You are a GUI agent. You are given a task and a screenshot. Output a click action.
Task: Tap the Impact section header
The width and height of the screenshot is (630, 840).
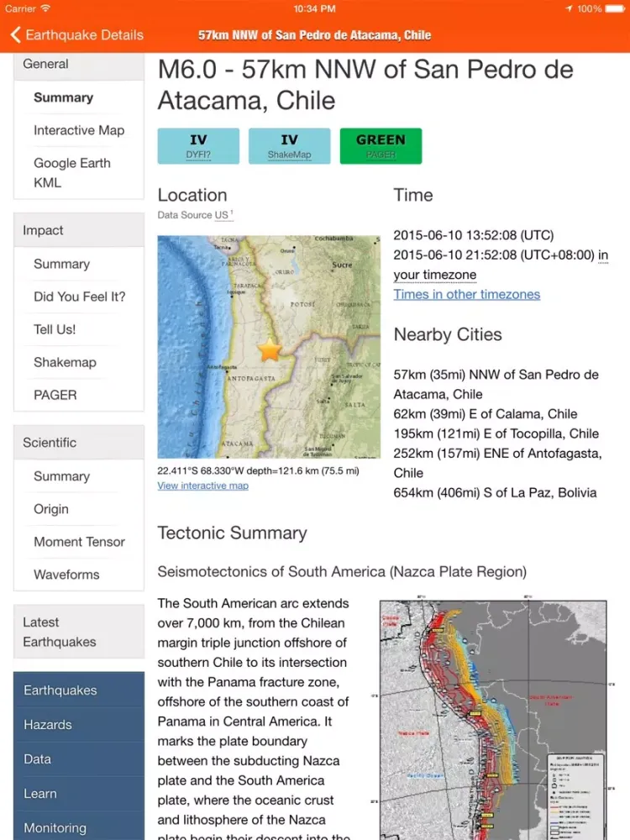tap(79, 230)
